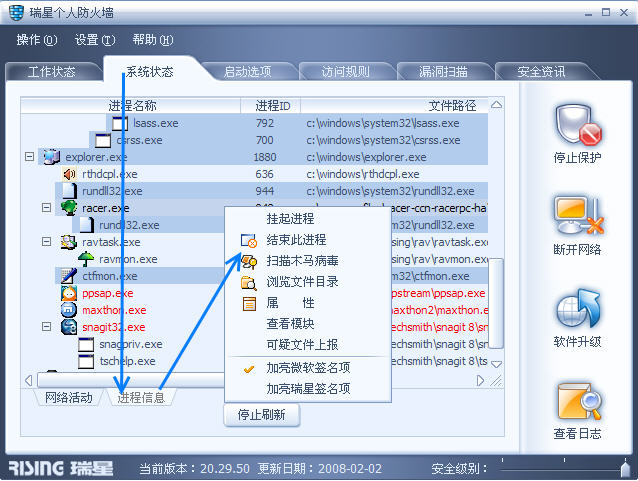The image size is (638, 481).
Task: Switch to the 启动选项 tab
Action: pyautogui.click(x=247, y=72)
